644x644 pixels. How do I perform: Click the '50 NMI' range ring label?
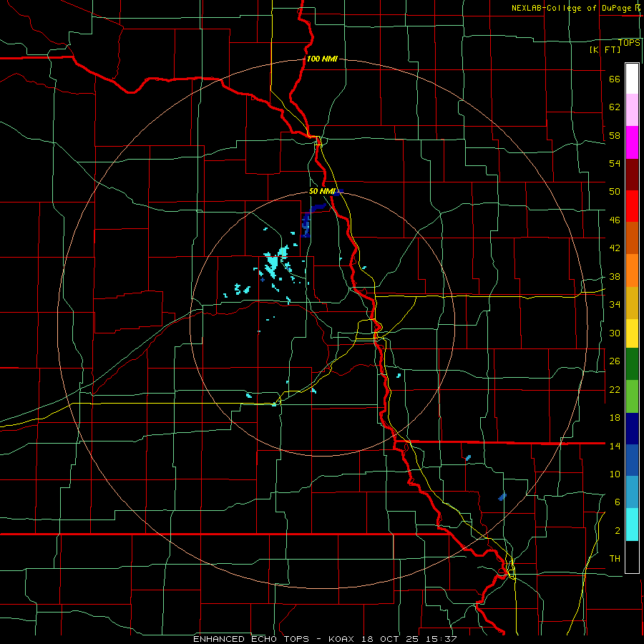[x=322, y=191]
